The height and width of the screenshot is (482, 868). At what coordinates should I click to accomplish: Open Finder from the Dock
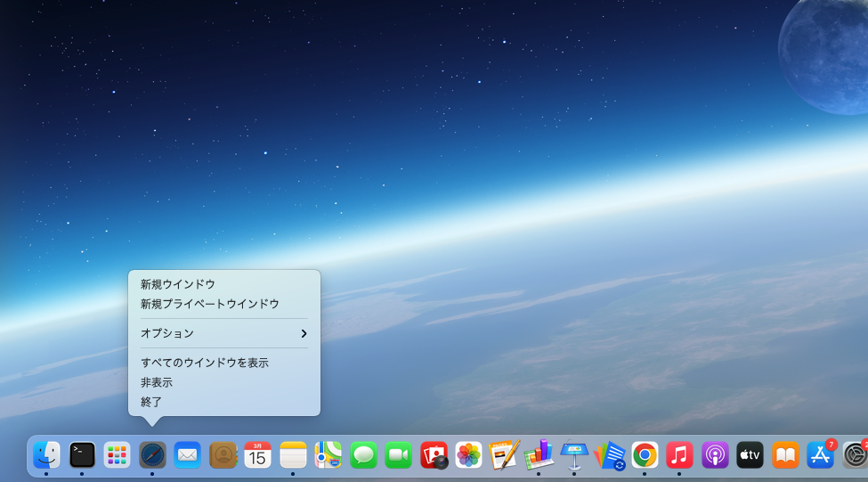click(46, 455)
